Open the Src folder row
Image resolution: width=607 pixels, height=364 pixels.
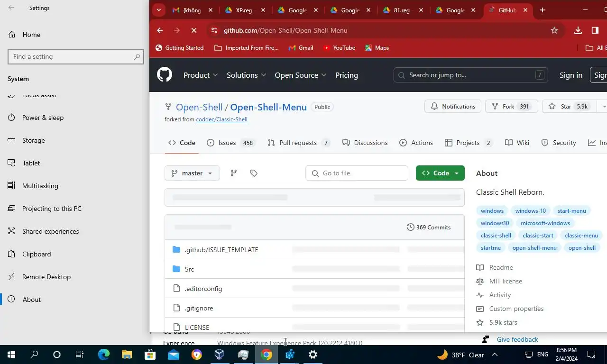pos(314,269)
